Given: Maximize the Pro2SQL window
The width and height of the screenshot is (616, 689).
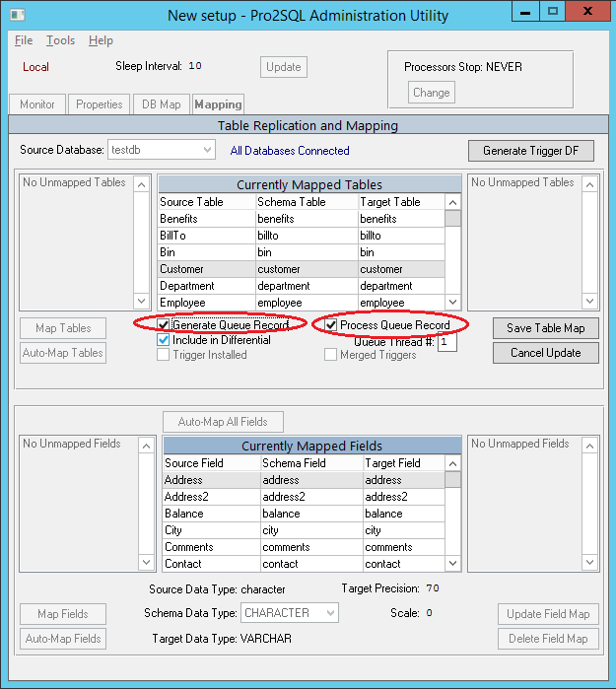Looking at the screenshot, I should tap(553, 11).
